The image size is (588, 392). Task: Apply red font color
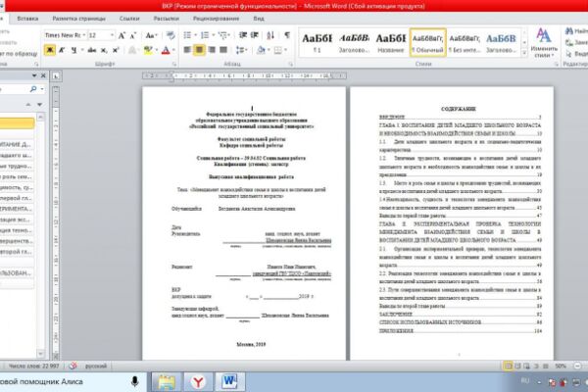click(166, 50)
